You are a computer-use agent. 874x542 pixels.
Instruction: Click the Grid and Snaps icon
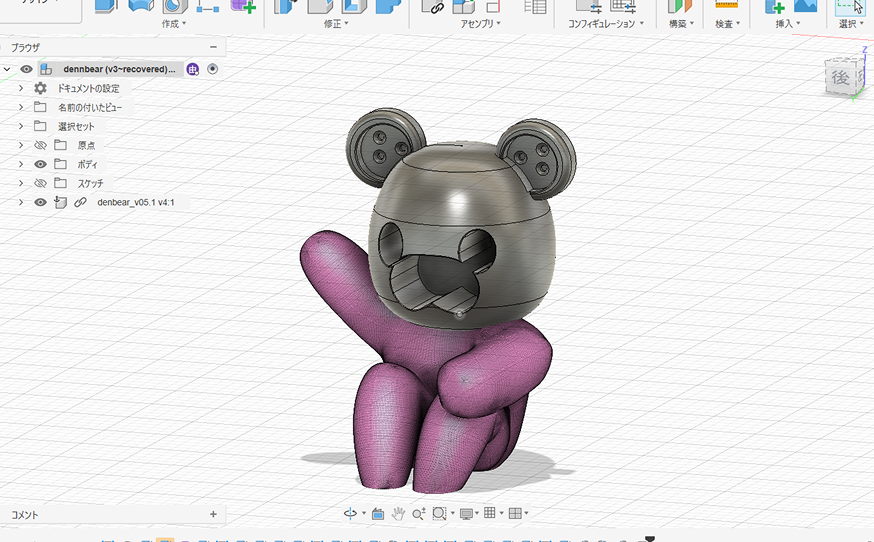(490, 513)
